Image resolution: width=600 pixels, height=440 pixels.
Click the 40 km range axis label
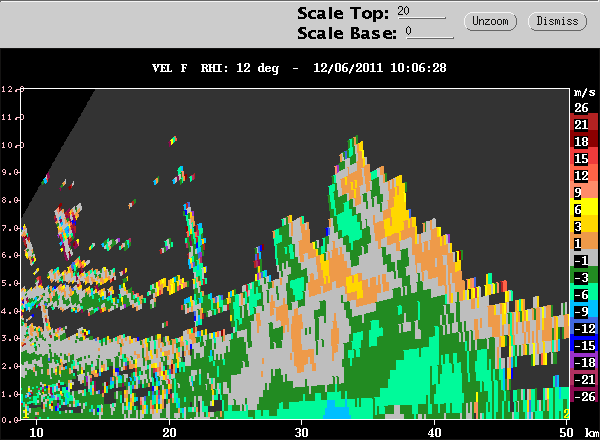434,433
